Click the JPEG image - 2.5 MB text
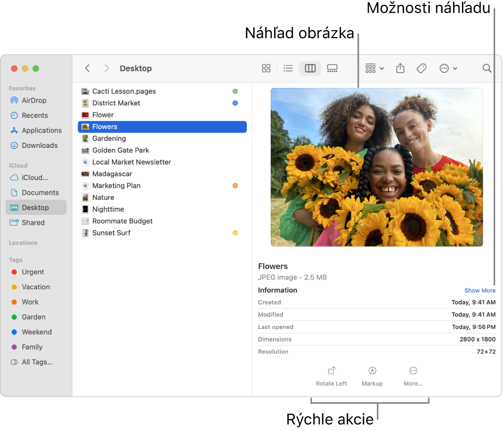The image size is (504, 431). pyautogui.click(x=292, y=278)
